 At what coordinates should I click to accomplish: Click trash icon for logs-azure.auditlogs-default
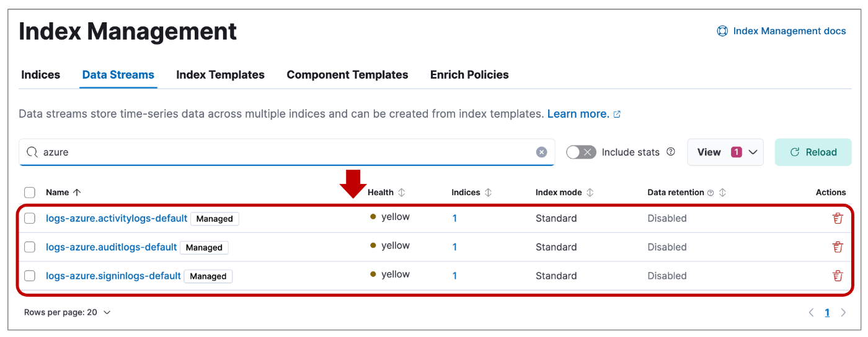coord(838,247)
